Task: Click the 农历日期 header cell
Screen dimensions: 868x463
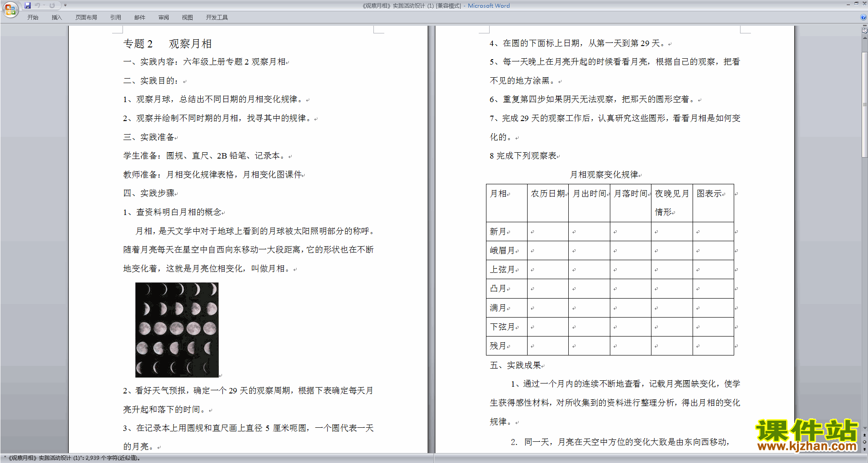Action: tap(548, 203)
